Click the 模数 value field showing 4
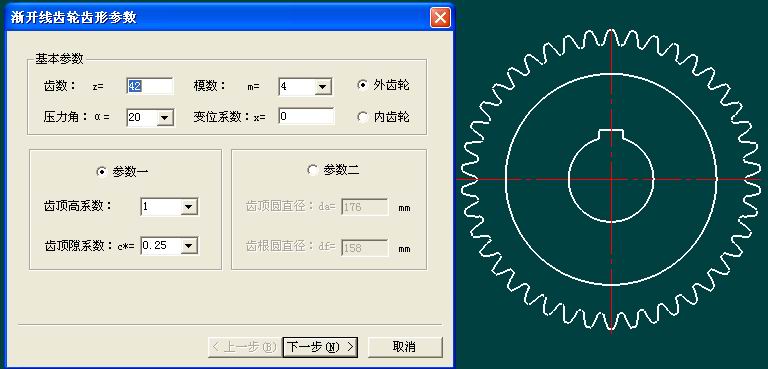The width and height of the screenshot is (768, 369). [296, 87]
